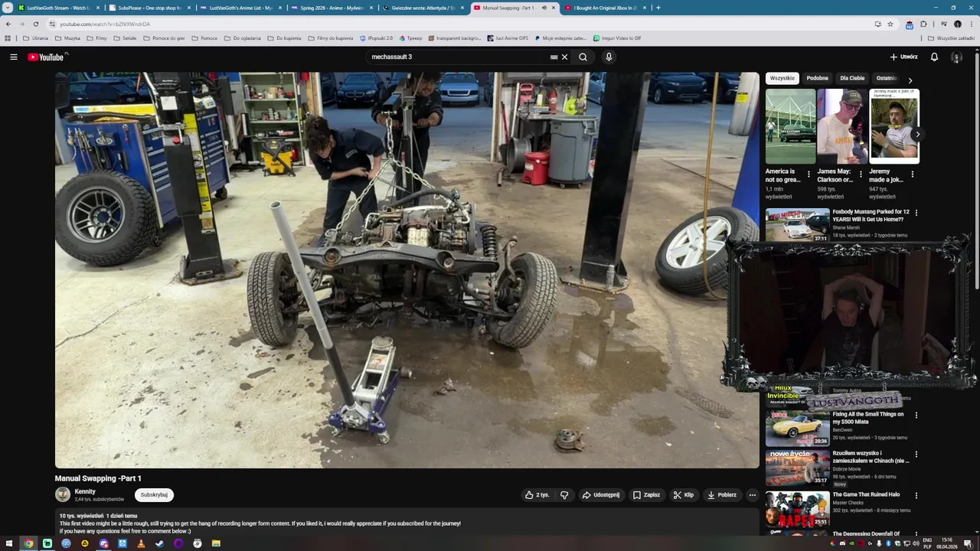
Task: Open the Windows Start button
Action: [x=8, y=543]
